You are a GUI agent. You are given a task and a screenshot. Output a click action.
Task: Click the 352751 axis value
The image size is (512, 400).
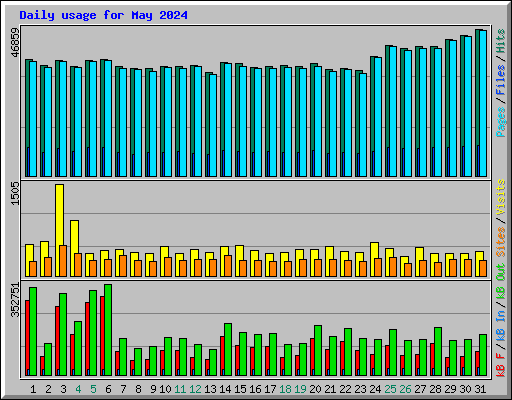(15, 300)
